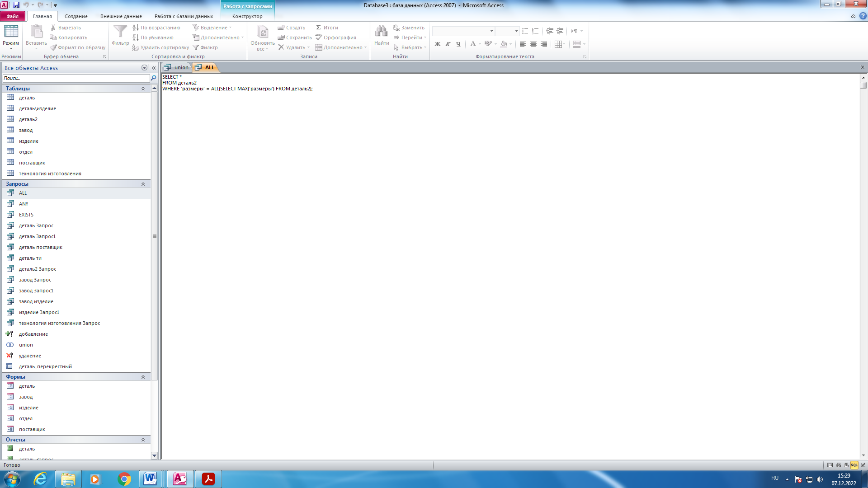
Task: Align text left
Action: coord(523,44)
